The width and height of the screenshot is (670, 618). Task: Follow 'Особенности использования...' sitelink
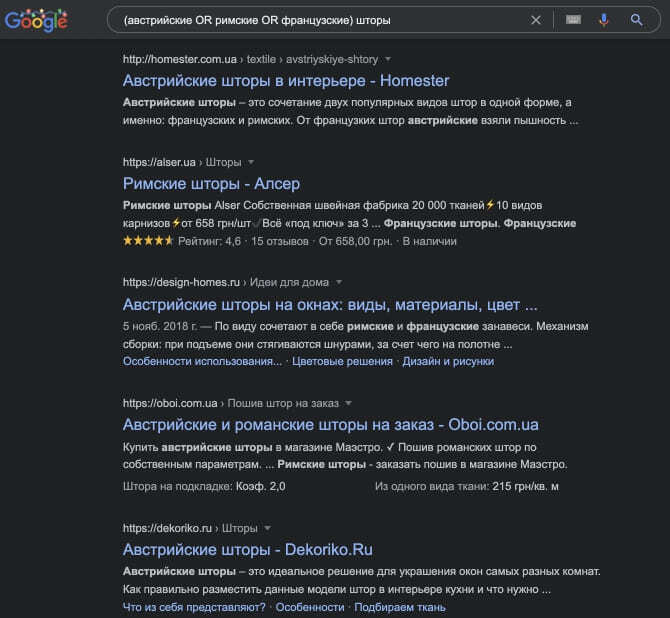(x=202, y=362)
